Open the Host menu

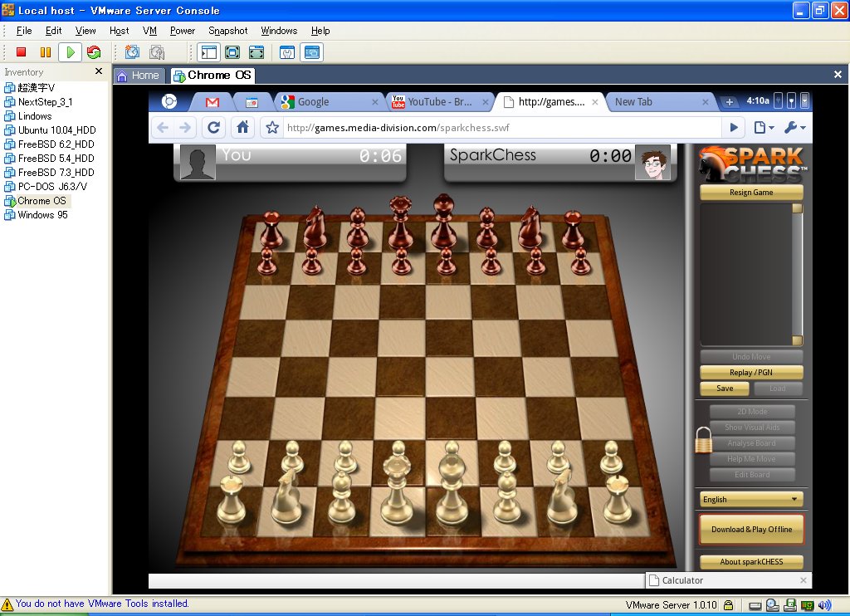tap(120, 31)
